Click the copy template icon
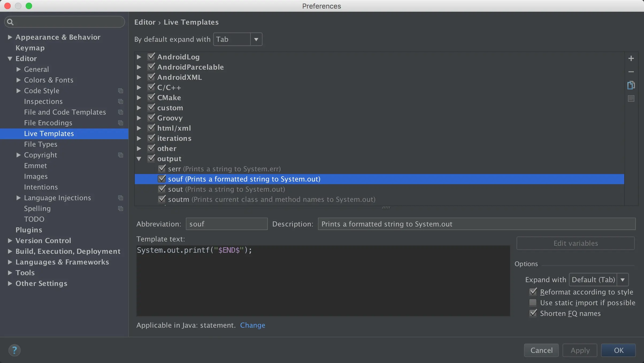The width and height of the screenshot is (644, 363). pyautogui.click(x=631, y=85)
